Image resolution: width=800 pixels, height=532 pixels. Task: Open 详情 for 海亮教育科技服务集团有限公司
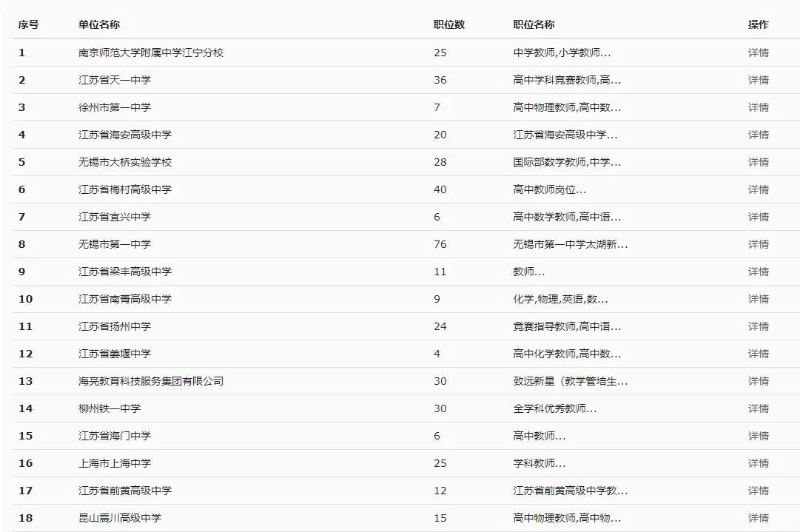pyautogui.click(x=756, y=381)
